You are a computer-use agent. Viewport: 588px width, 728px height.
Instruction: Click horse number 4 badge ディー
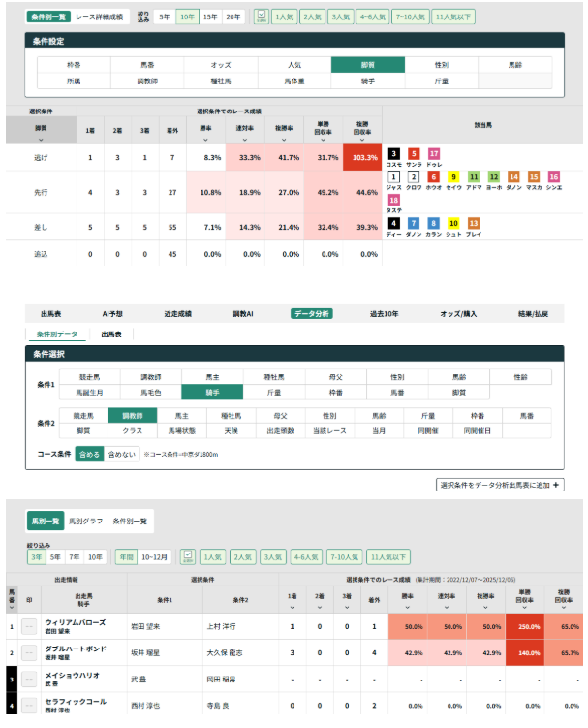click(393, 223)
